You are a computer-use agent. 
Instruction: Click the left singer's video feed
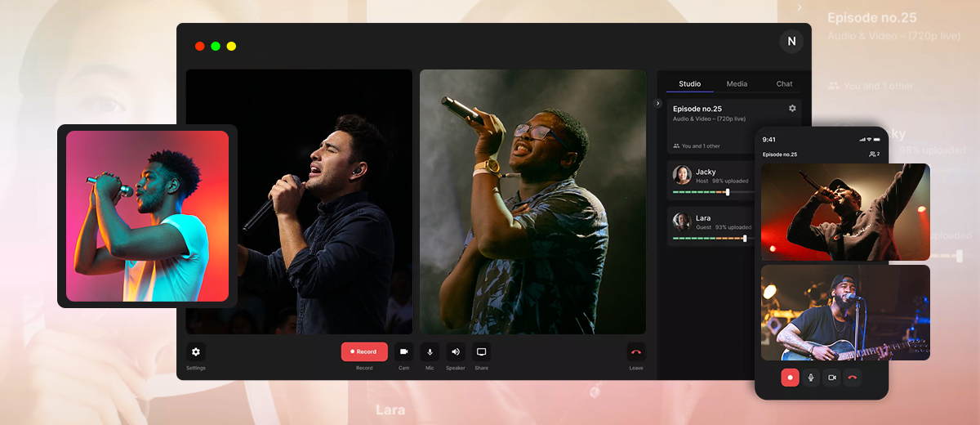pyautogui.click(x=299, y=202)
